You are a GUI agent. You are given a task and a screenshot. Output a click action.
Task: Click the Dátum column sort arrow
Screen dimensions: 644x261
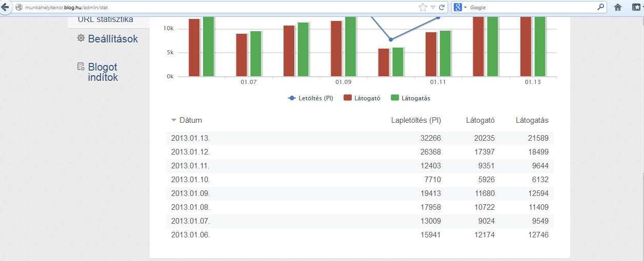(x=174, y=120)
